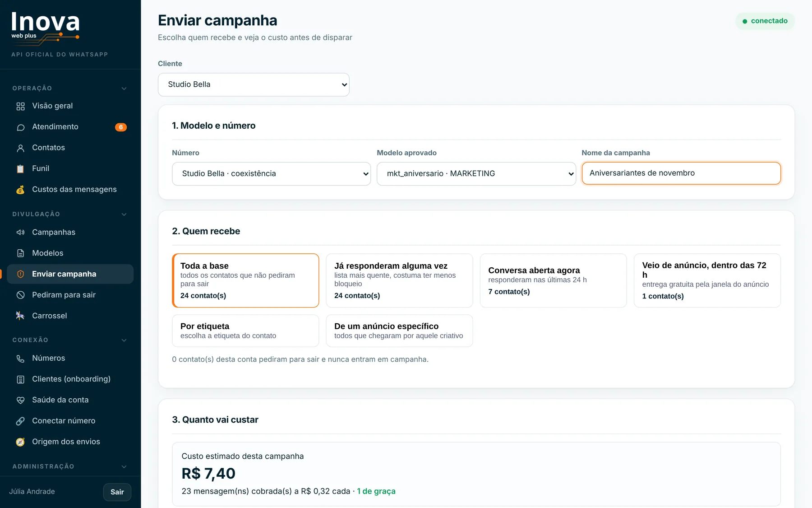This screenshot has width=812, height=508.
Task: Click the Visão geral grid icon
Action: pos(20,106)
